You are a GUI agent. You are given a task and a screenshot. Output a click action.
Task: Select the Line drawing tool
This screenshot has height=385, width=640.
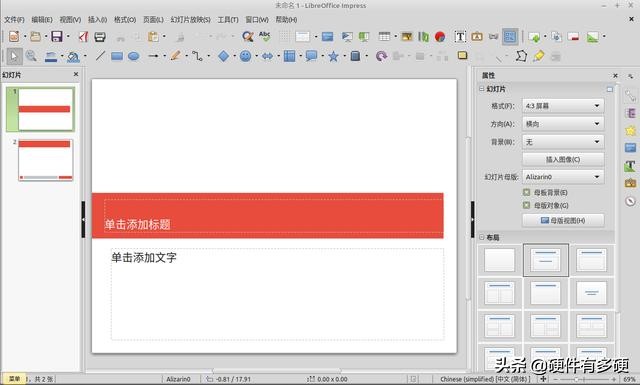click(x=100, y=56)
